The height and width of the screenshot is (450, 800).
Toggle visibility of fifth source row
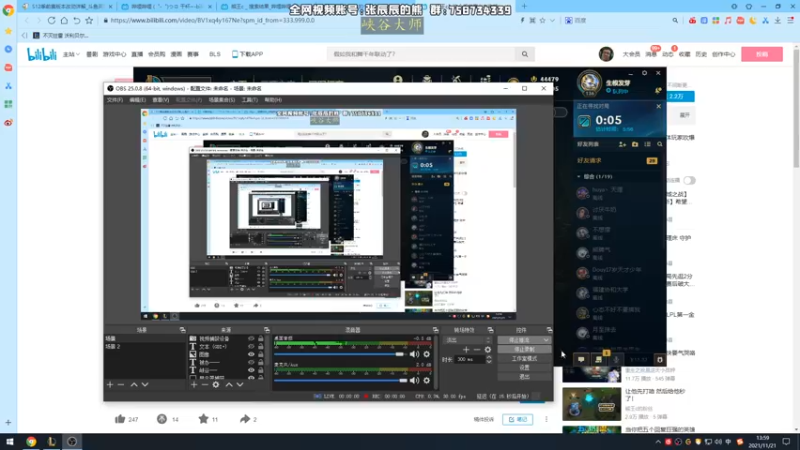(x=251, y=370)
